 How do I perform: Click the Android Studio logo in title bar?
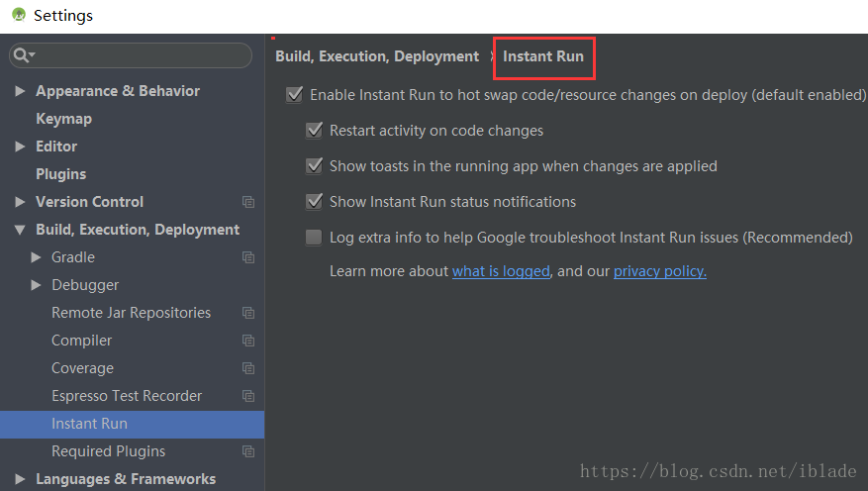19,15
